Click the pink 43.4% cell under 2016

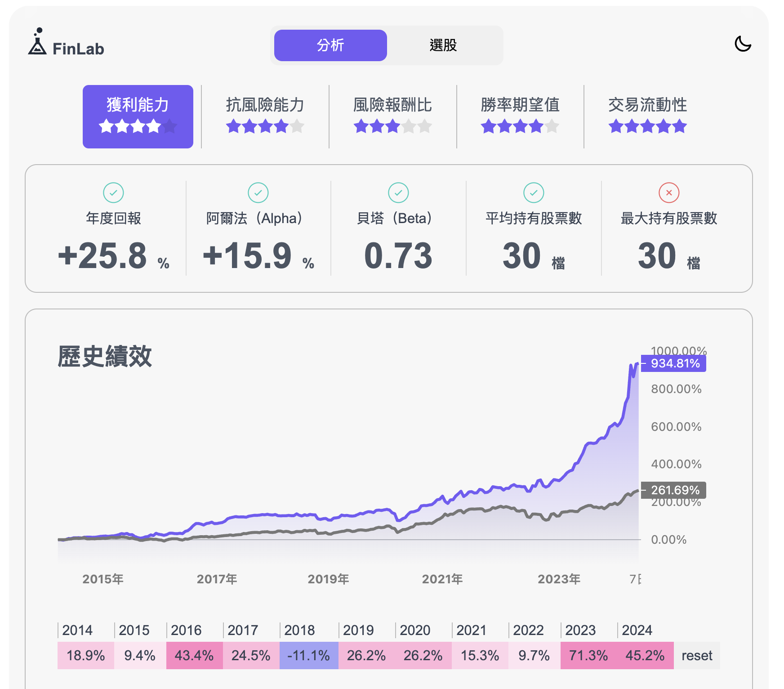coord(194,656)
